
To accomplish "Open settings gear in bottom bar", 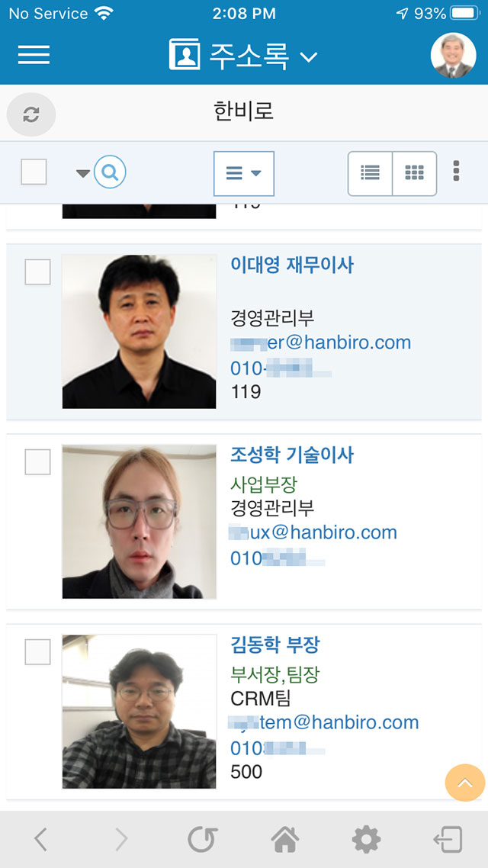I will click(366, 840).
